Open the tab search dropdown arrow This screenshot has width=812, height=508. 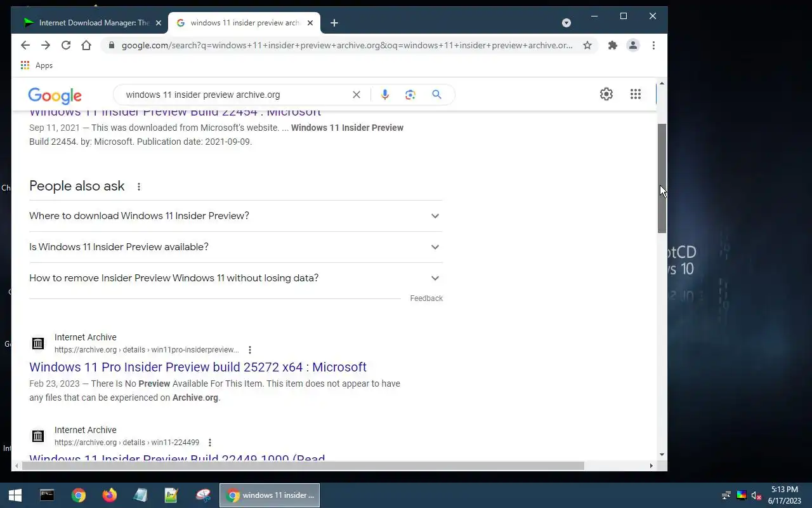[x=566, y=23]
